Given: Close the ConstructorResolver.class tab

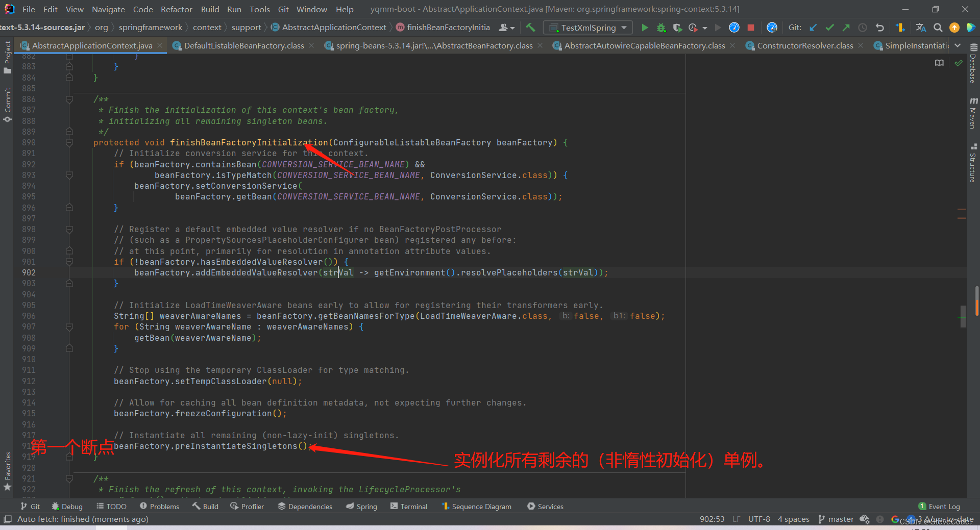Looking at the screenshot, I should click(861, 45).
